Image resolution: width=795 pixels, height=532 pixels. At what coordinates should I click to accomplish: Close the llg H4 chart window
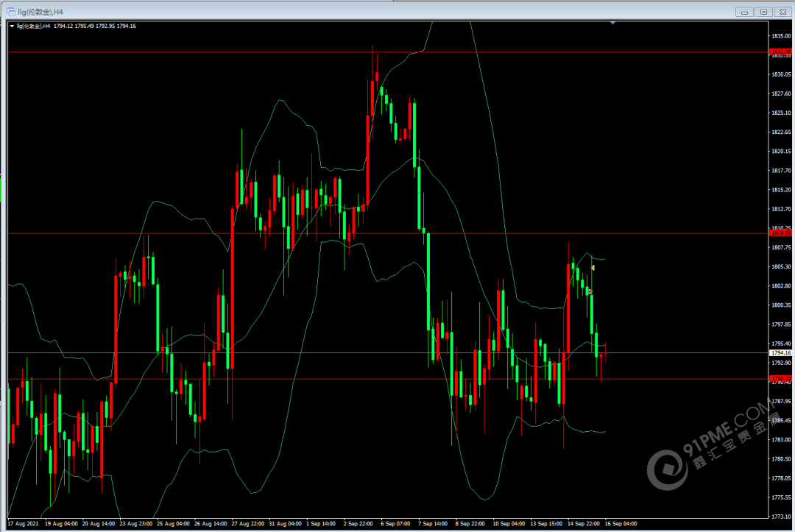782,13
